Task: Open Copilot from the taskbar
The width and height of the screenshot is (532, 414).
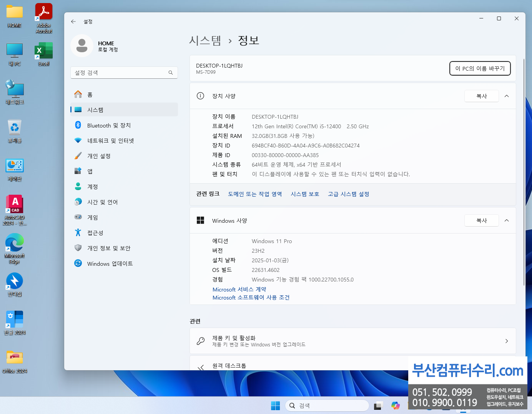Action: click(395, 406)
